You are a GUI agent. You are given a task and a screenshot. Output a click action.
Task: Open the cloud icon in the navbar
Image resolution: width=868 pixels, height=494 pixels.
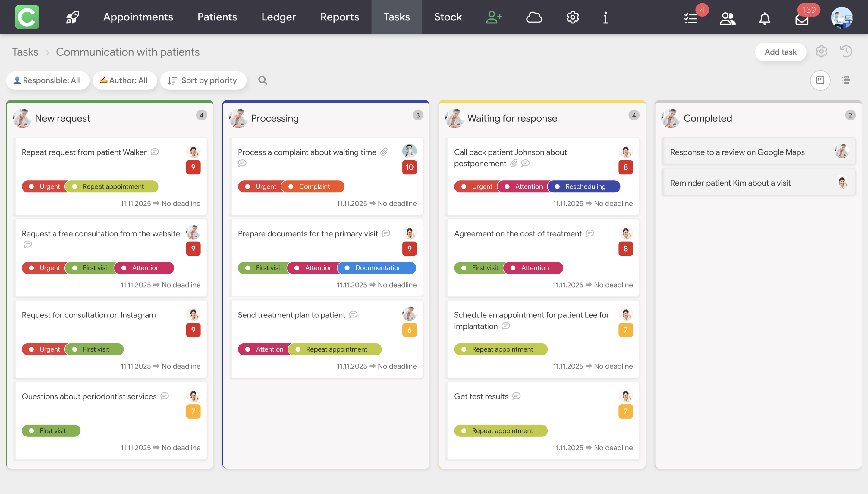pos(534,17)
